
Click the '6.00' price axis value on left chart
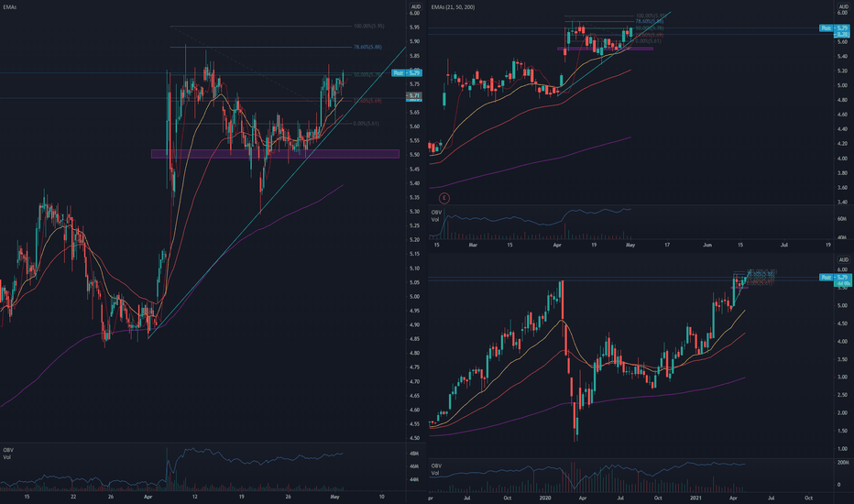pyautogui.click(x=414, y=13)
